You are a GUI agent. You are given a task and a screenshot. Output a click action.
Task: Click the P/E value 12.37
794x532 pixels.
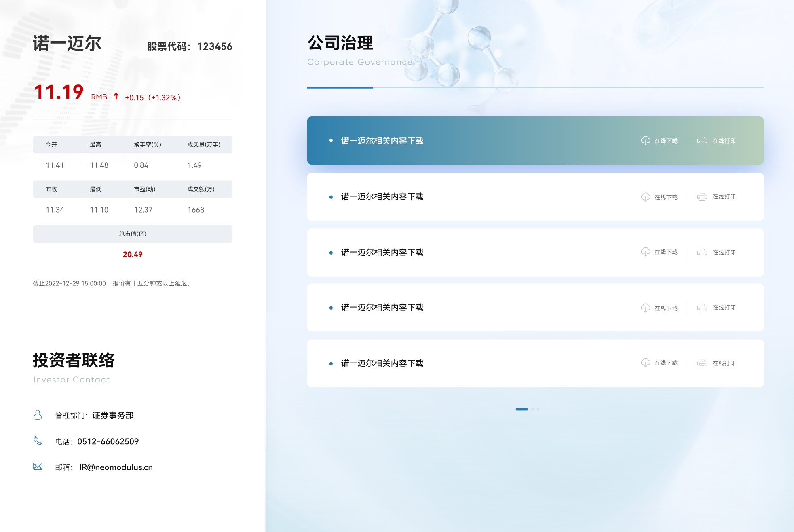pyautogui.click(x=143, y=210)
